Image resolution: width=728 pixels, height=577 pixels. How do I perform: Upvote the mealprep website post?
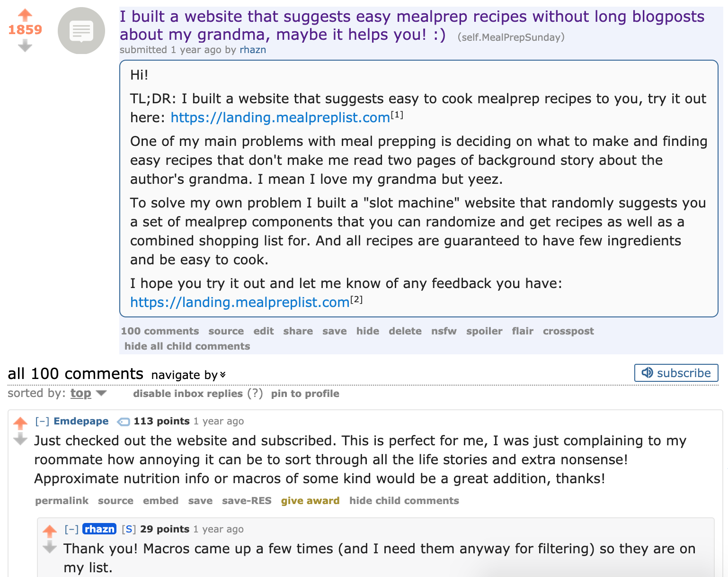coord(25,15)
